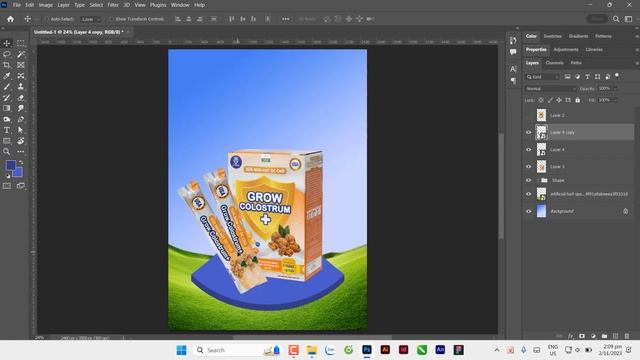
Task: Select the Eyedropper tool
Action: click(x=7, y=76)
